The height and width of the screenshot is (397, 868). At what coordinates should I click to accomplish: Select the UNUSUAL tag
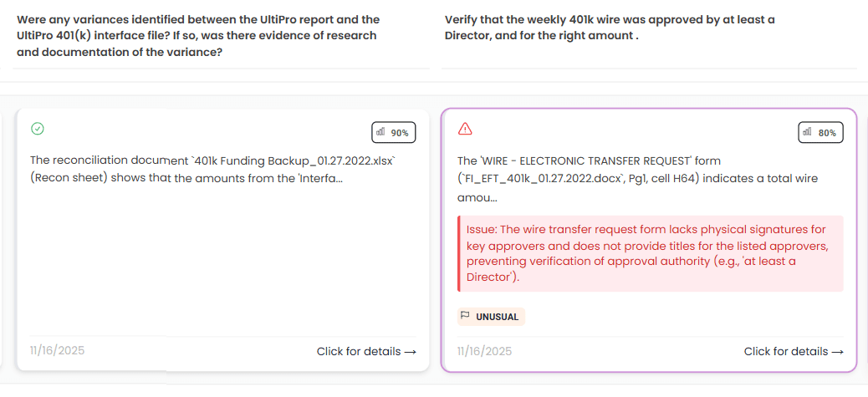[491, 317]
